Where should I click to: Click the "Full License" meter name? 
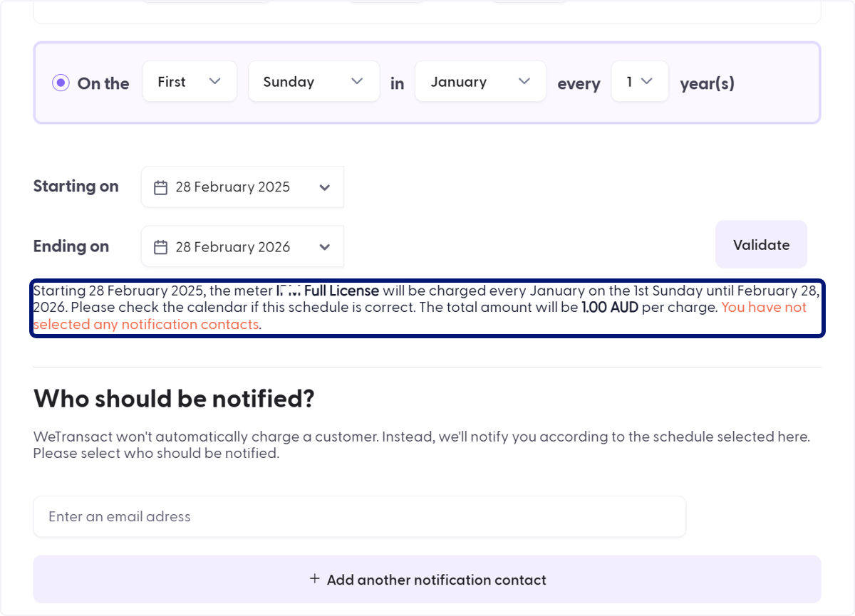tap(341, 291)
